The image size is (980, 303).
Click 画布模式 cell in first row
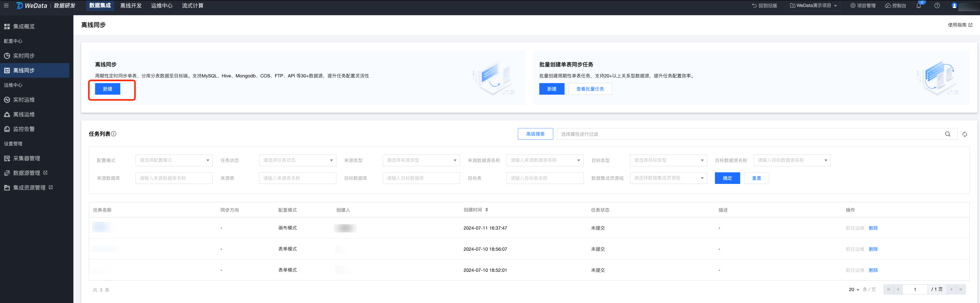tap(287, 228)
